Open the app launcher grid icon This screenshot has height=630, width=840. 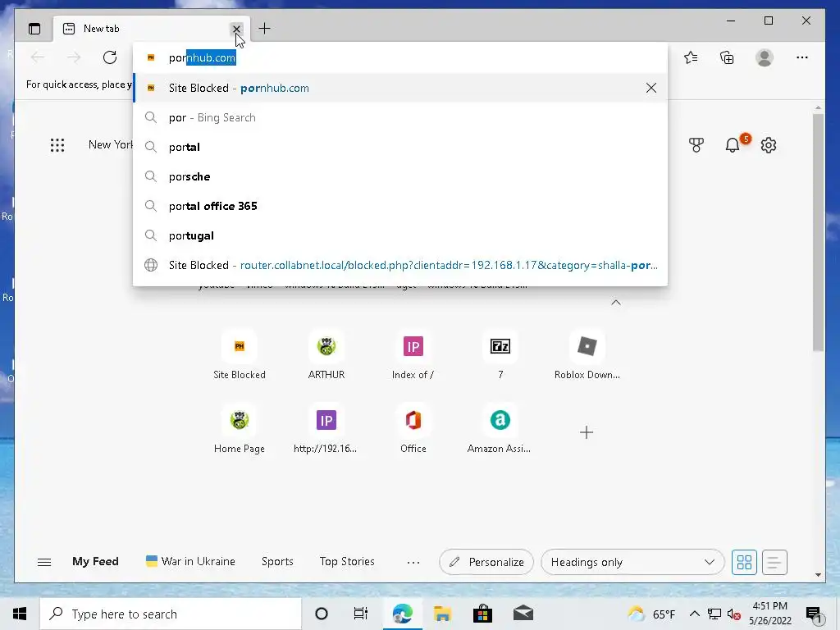(57, 144)
